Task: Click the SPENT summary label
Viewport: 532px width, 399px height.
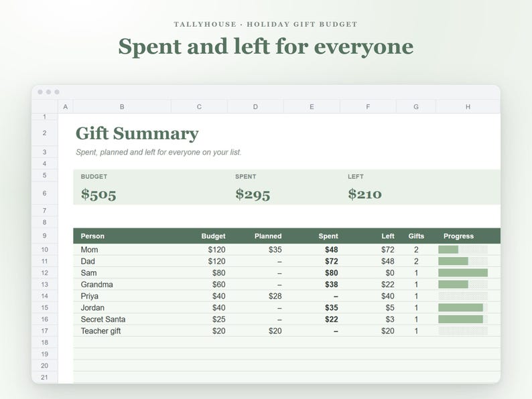Action: click(246, 177)
